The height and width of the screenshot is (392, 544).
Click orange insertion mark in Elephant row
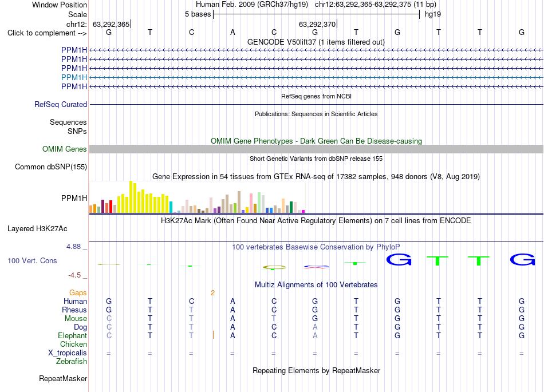213,335
